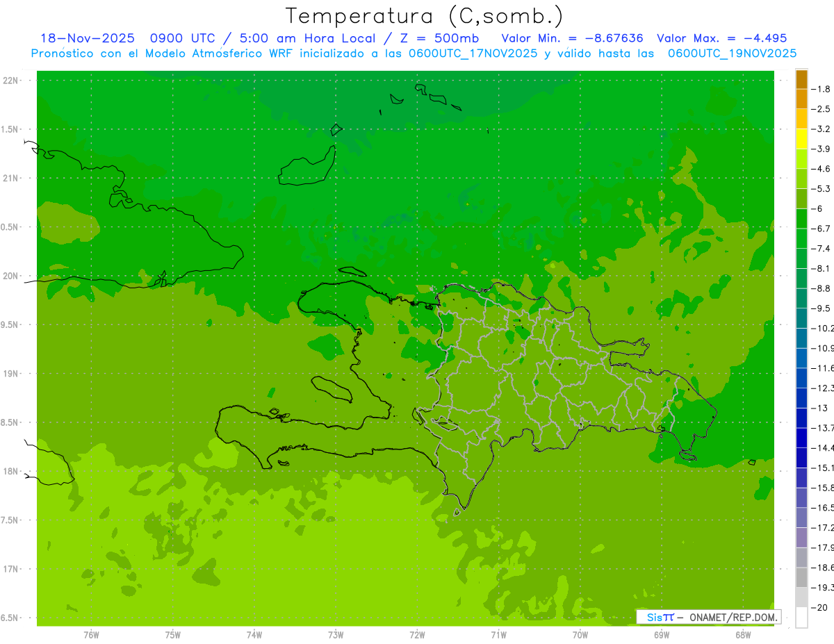Screen dimensions: 834x644
Task: Click the '73W' longitude axis label
Action: pyautogui.click(x=336, y=634)
